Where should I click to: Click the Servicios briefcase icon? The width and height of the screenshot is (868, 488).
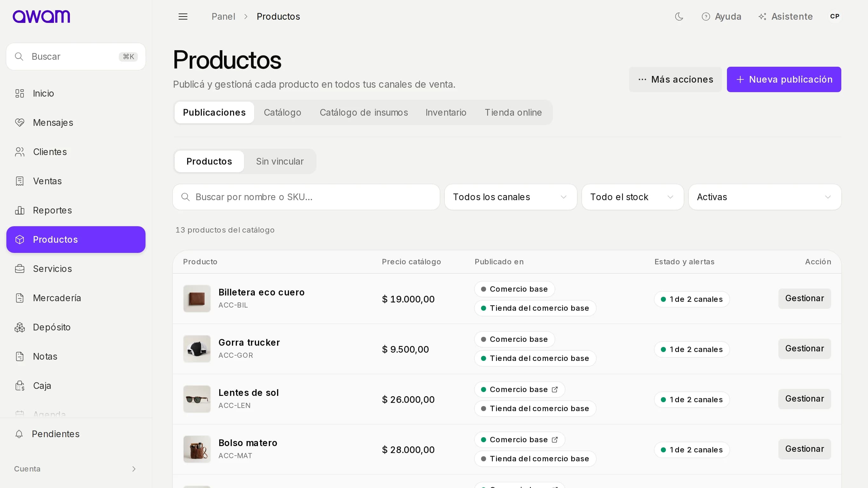tap(20, 269)
